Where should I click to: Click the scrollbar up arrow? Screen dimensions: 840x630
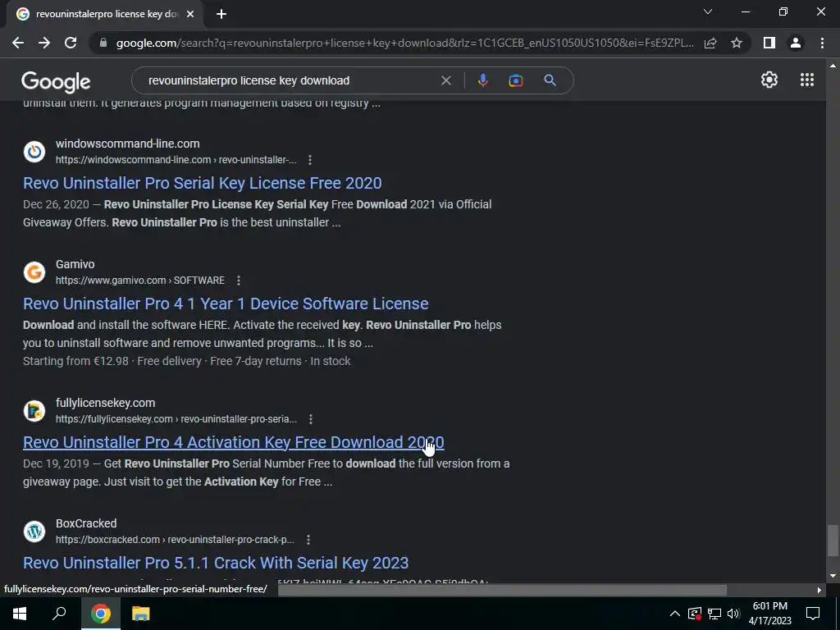(x=833, y=66)
